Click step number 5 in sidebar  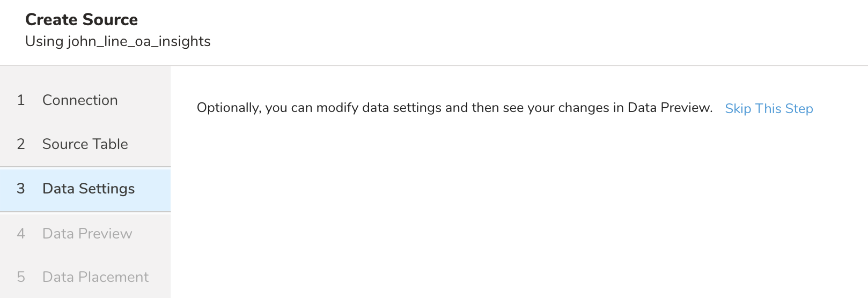click(21, 277)
